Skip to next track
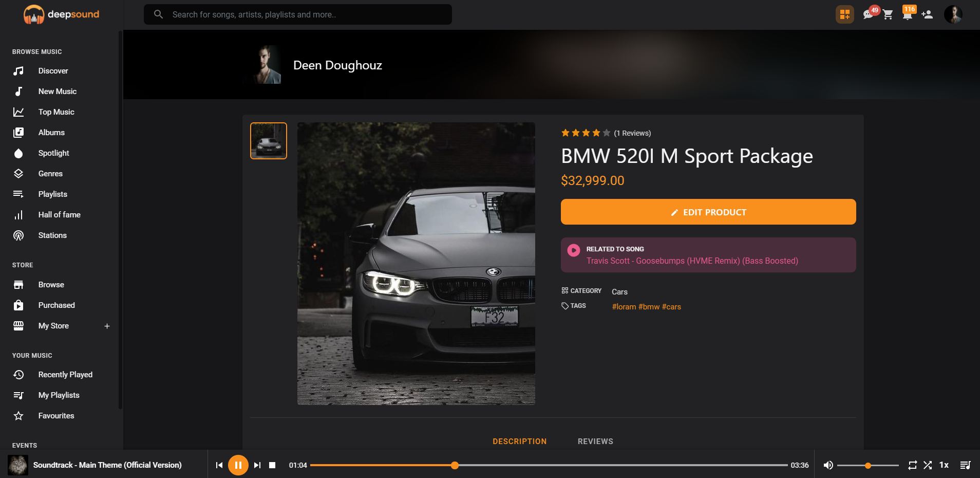Screen dimensions: 980x478 257,465
